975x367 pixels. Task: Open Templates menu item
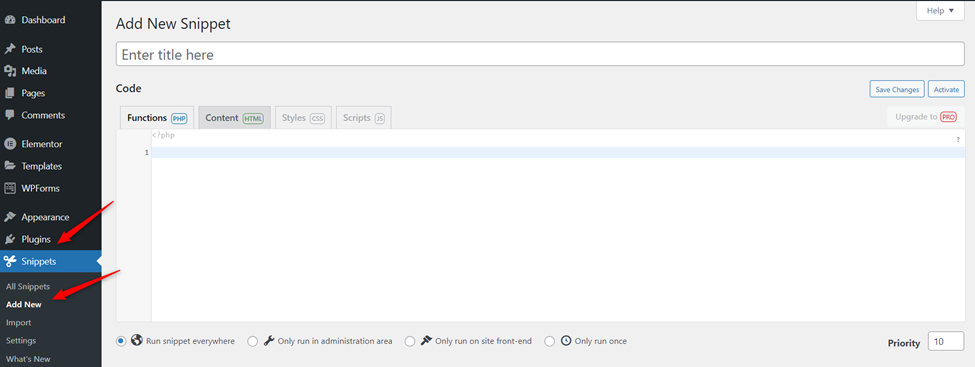click(50, 166)
